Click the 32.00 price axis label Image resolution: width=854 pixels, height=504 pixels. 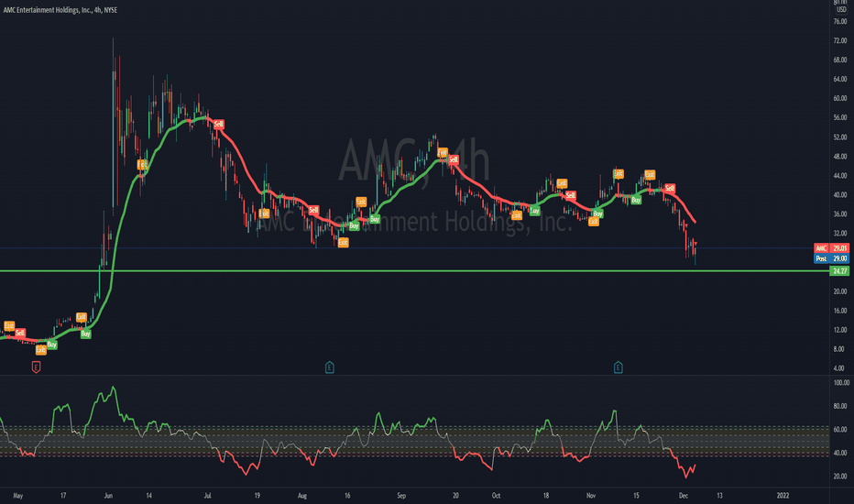pyautogui.click(x=840, y=233)
